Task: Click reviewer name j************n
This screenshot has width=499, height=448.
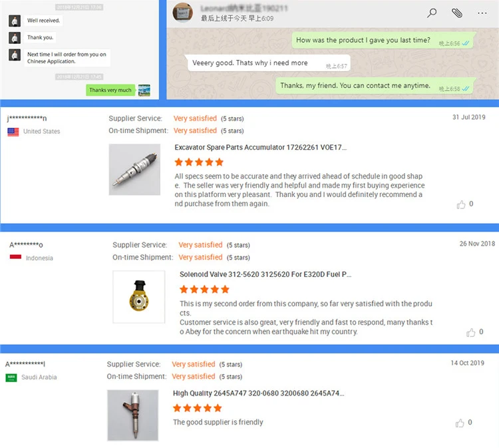Action: (x=27, y=118)
